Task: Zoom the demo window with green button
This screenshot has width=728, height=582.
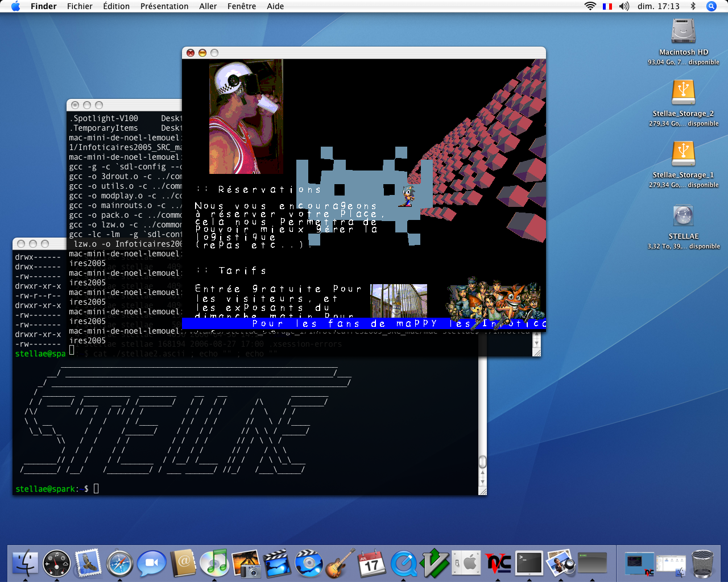Action: (214, 53)
